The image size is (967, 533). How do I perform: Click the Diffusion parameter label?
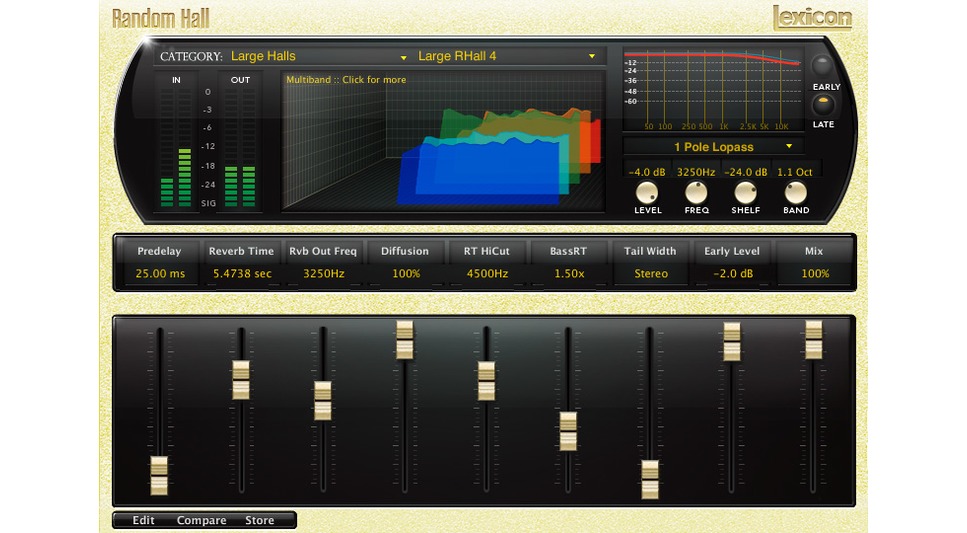tap(405, 251)
